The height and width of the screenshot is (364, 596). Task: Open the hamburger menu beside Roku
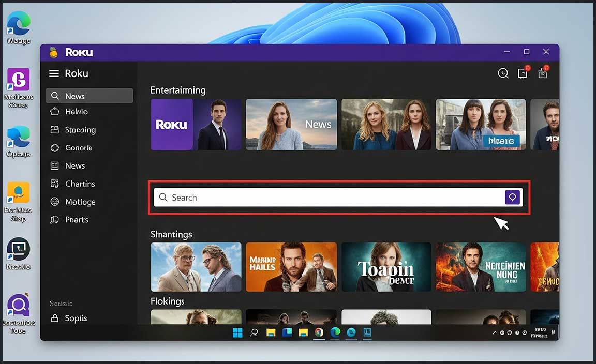[54, 73]
